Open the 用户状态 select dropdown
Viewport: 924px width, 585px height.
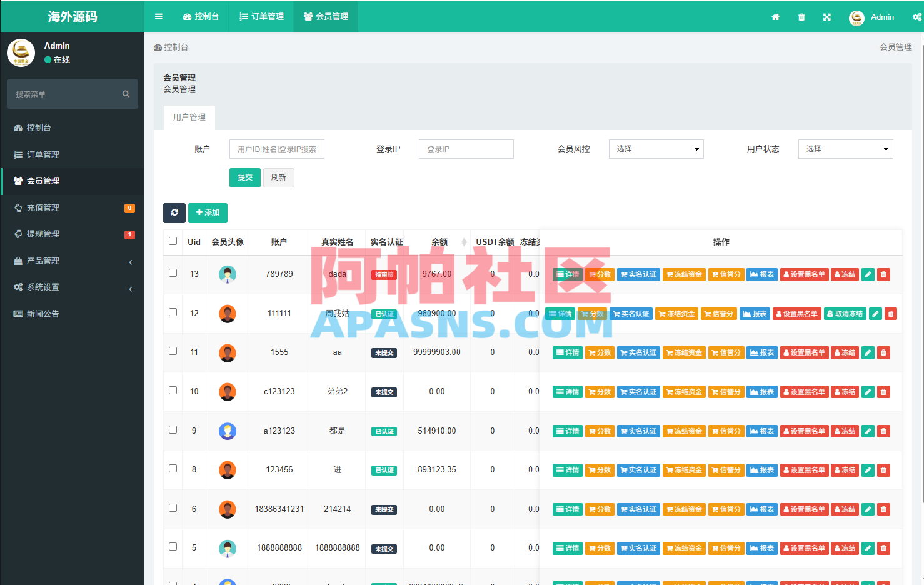(x=845, y=149)
